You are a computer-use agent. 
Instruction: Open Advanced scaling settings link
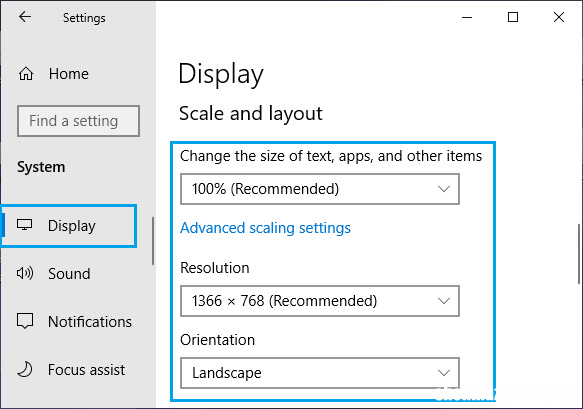(x=265, y=228)
